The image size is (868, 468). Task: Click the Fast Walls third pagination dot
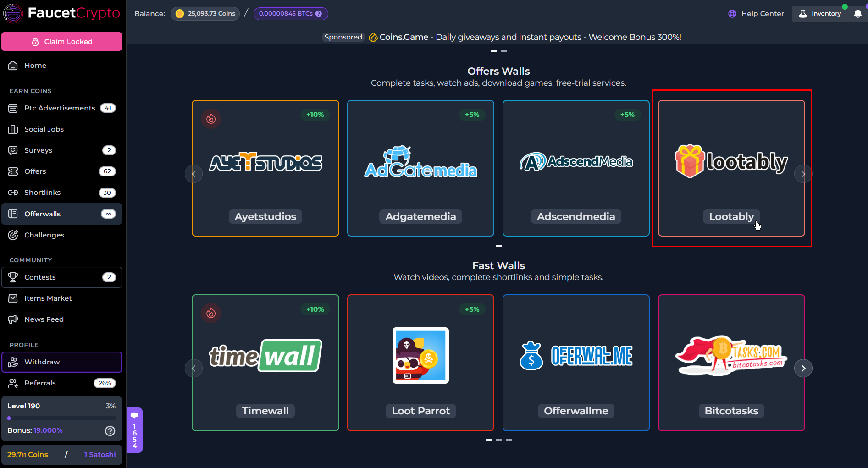509,440
